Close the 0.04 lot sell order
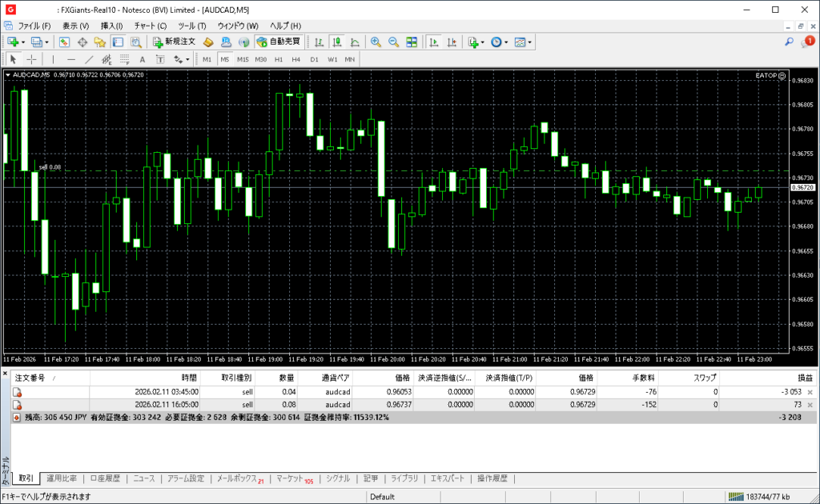This screenshot has height=504, width=820. coord(810,392)
